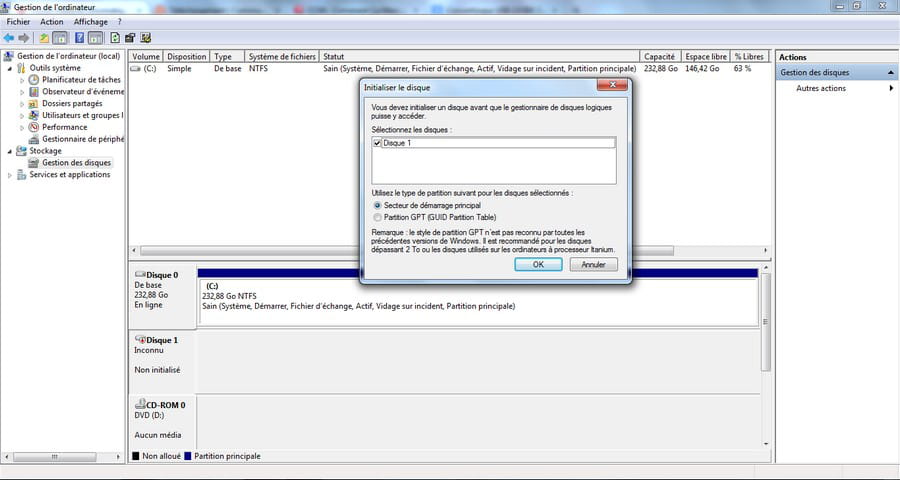Click the Gestion des disques tree icon
This screenshot has height=480, width=900.
(x=34, y=162)
